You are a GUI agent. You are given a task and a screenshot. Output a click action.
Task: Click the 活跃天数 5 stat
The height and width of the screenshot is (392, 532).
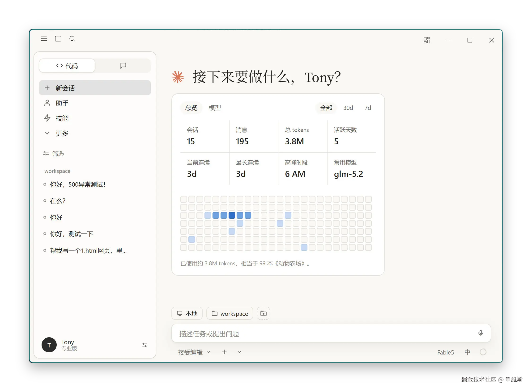(352, 136)
